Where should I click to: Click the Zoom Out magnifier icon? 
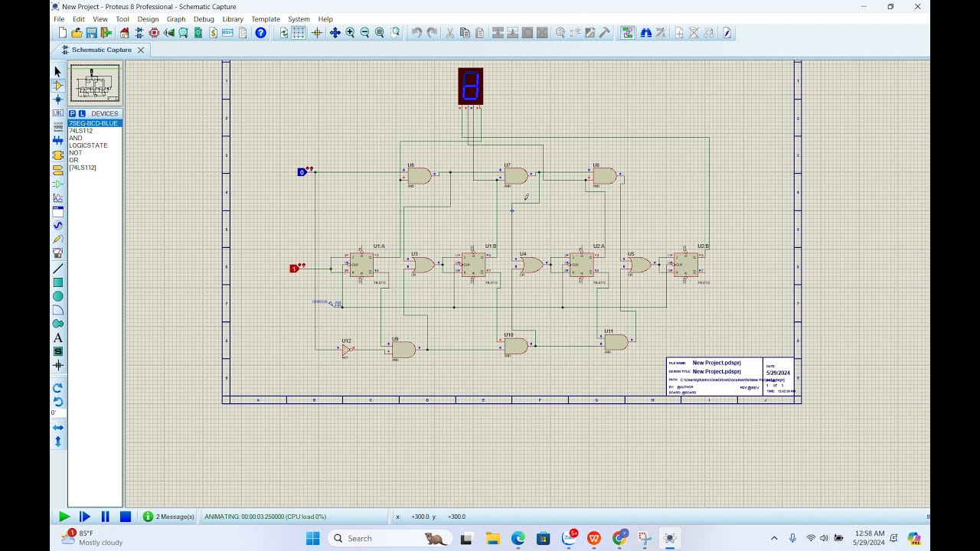click(364, 33)
